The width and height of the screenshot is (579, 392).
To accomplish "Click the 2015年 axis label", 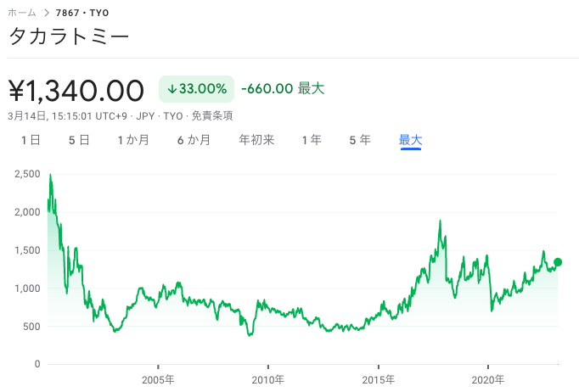I will pos(378,379).
